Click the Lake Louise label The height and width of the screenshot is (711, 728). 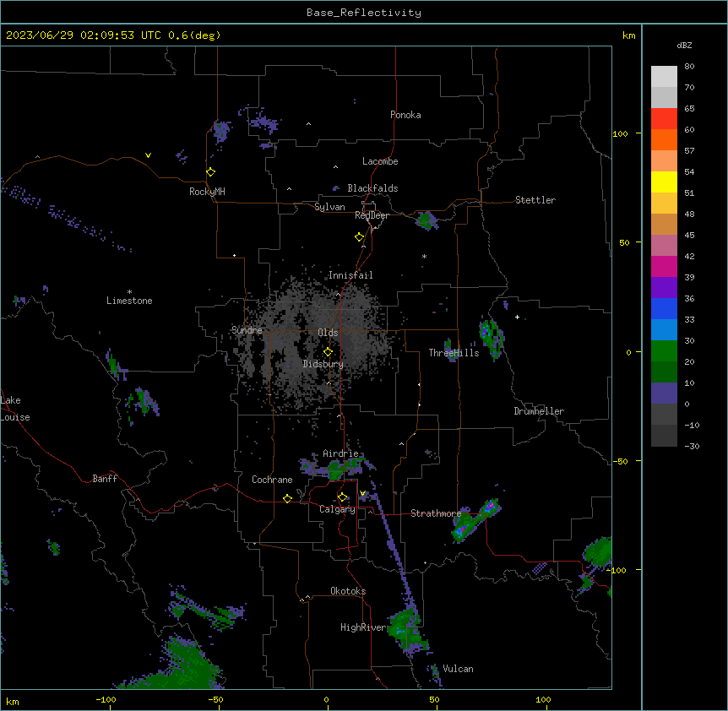(15, 409)
